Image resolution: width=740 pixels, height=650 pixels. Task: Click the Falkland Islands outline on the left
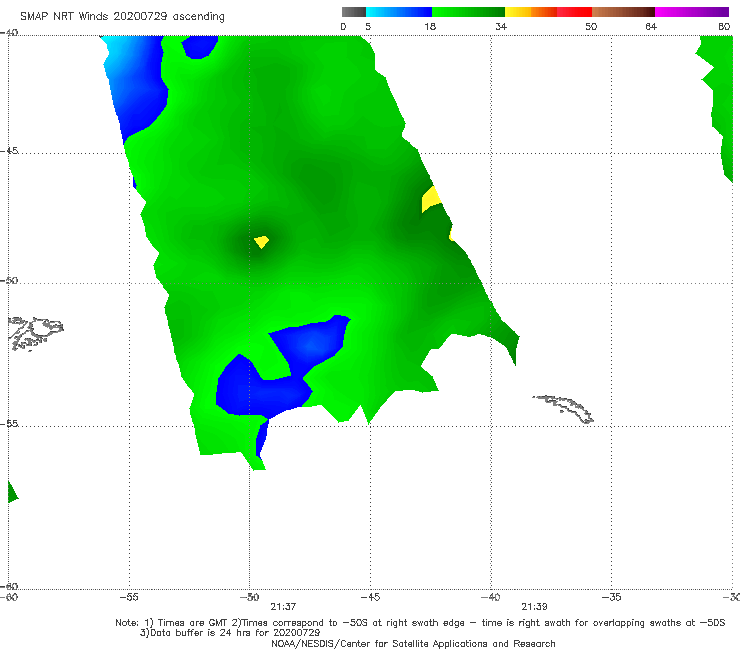click(35, 333)
